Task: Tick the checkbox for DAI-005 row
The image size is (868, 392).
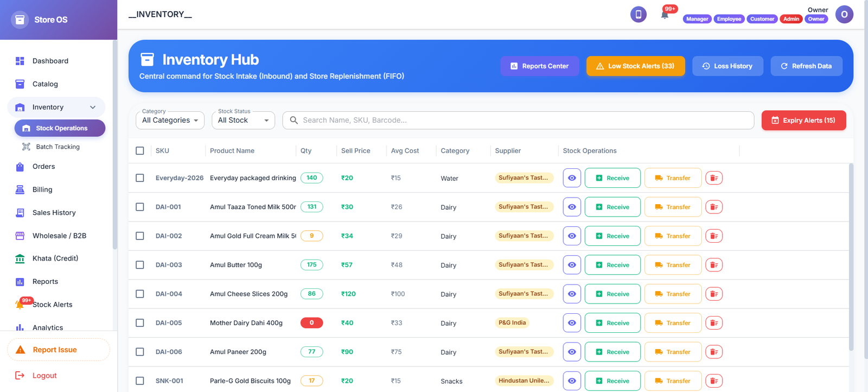Action: 140,323
